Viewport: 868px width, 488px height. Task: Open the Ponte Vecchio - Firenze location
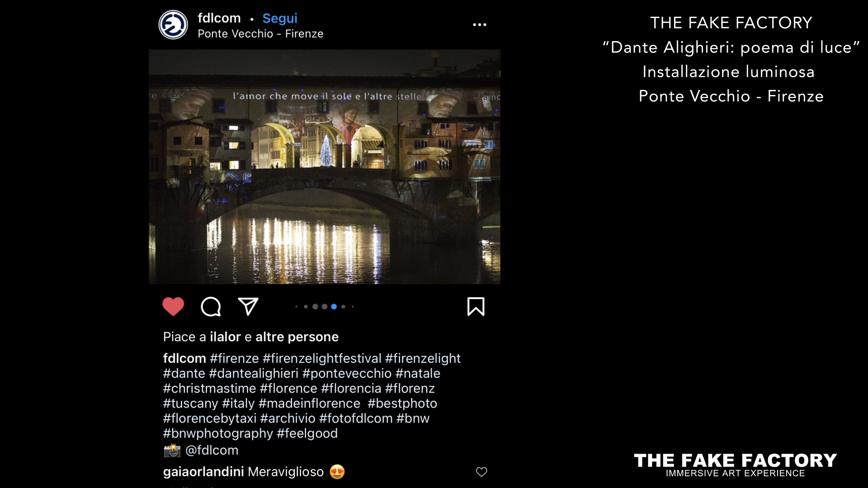tap(260, 34)
